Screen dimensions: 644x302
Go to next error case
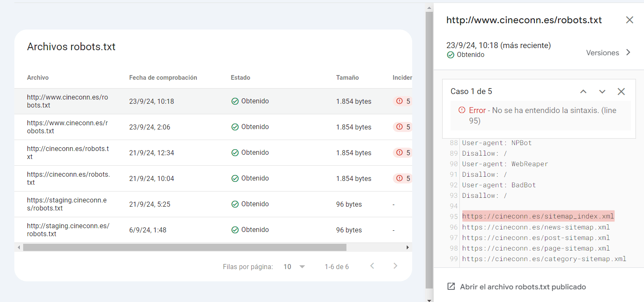coord(602,92)
